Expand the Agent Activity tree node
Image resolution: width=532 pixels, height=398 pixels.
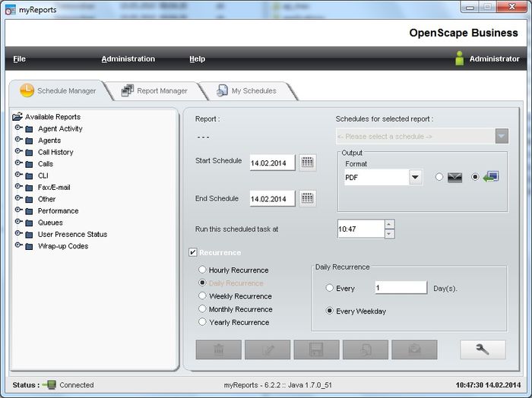pos(18,128)
